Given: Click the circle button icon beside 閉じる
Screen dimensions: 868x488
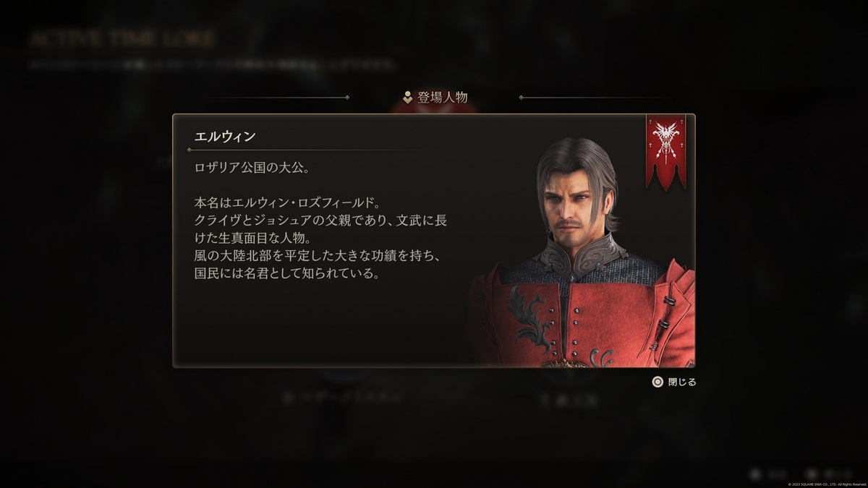Looking at the screenshot, I should pyautogui.click(x=658, y=382).
